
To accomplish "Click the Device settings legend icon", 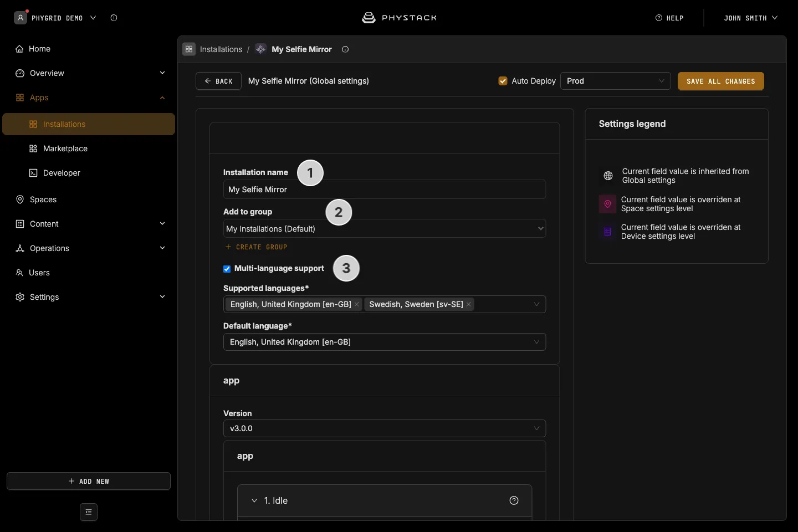I will pos(607,232).
